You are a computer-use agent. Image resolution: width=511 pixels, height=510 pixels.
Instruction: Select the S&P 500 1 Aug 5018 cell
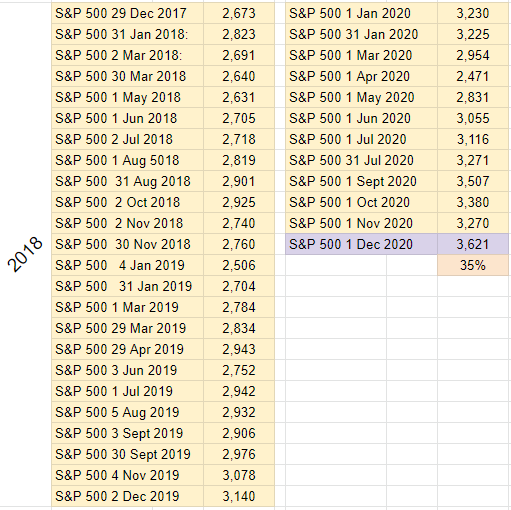point(127,160)
